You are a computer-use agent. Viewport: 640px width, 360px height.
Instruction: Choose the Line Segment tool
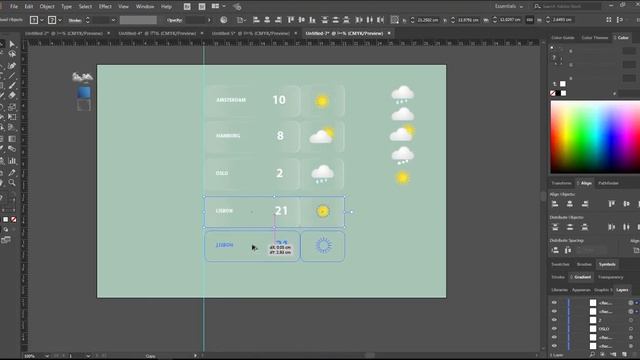[x=12, y=75]
